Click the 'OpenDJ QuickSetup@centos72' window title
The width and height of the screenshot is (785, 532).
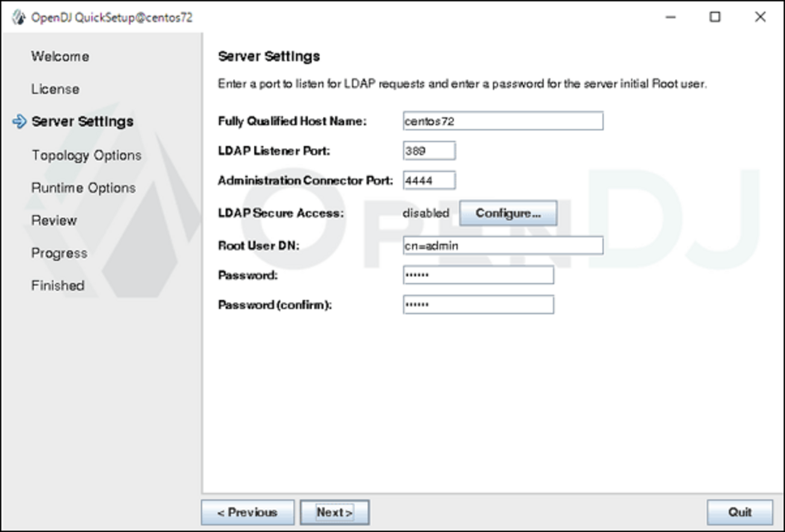pos(112,17)
